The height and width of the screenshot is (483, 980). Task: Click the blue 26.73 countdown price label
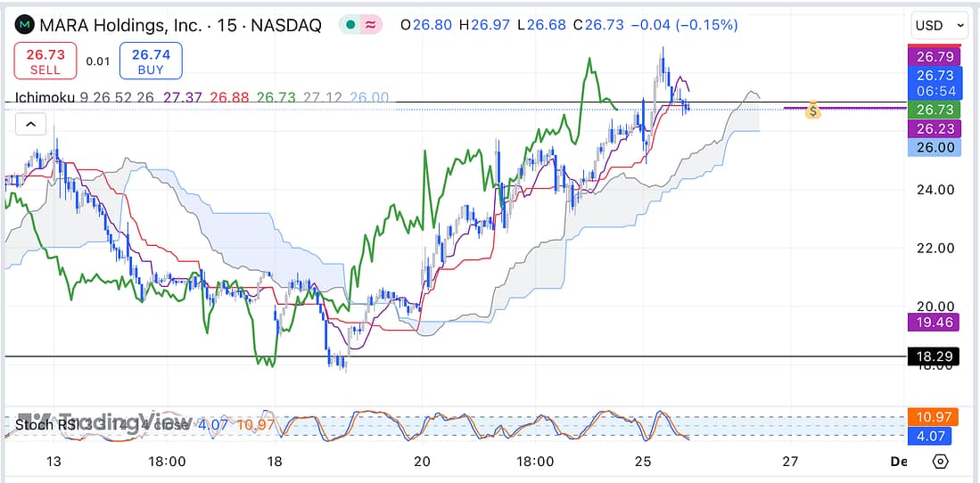click(x=935, y=83)
